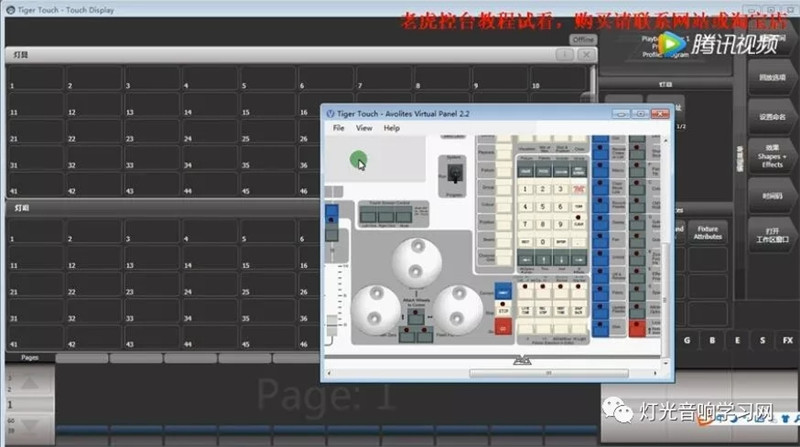Image resolution: width=800 pixels, height=447 pixels.
Task: Click the bottom right attribute wheel
Action: 458,310
